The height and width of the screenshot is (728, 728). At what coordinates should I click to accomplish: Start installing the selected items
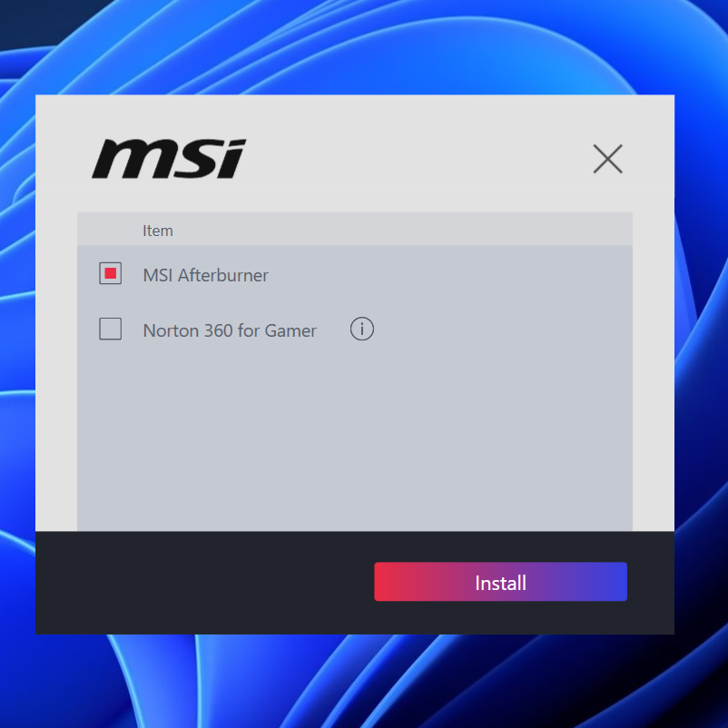pyautogui.click(x=500, y=582)
